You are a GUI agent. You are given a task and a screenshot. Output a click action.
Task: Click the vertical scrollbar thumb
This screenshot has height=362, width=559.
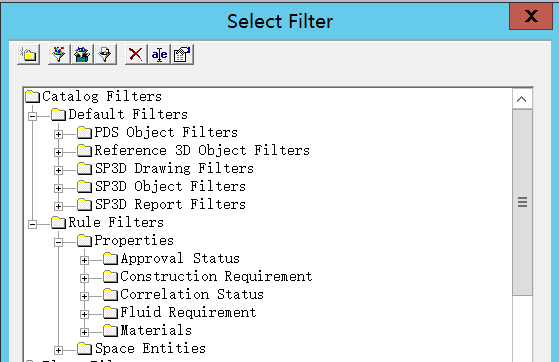(x=523, y=202)
